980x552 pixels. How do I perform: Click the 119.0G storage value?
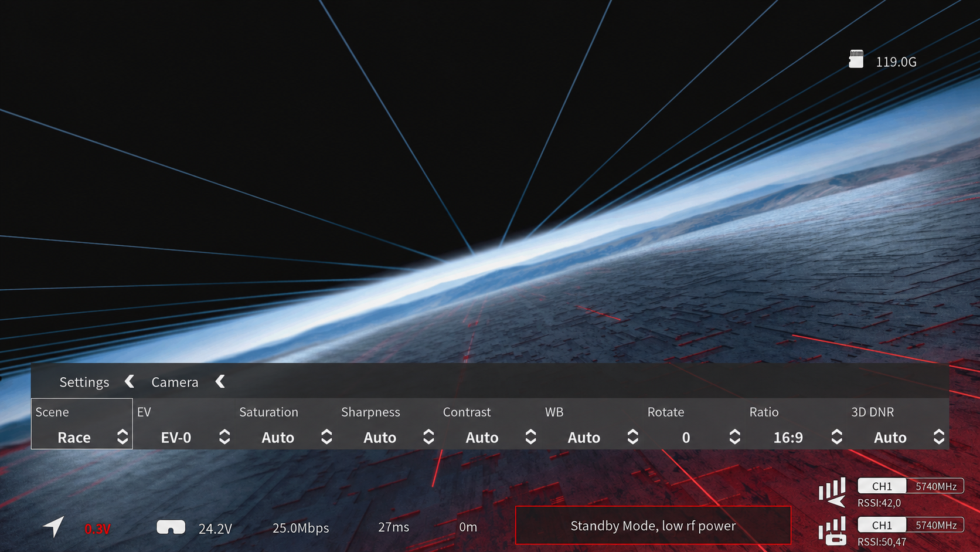[x=896, y=62]
